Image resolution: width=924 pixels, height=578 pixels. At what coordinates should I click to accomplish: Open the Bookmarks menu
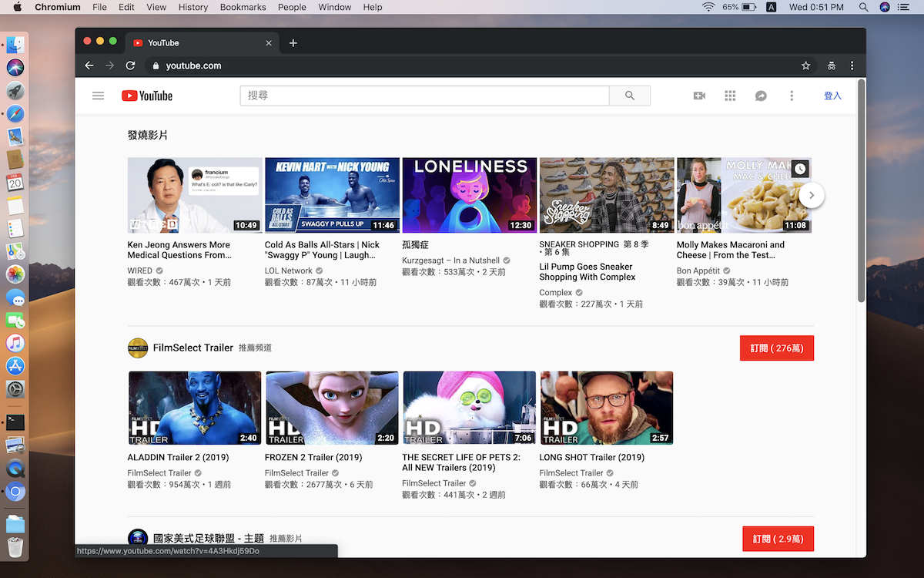click(x=243, y=7)
